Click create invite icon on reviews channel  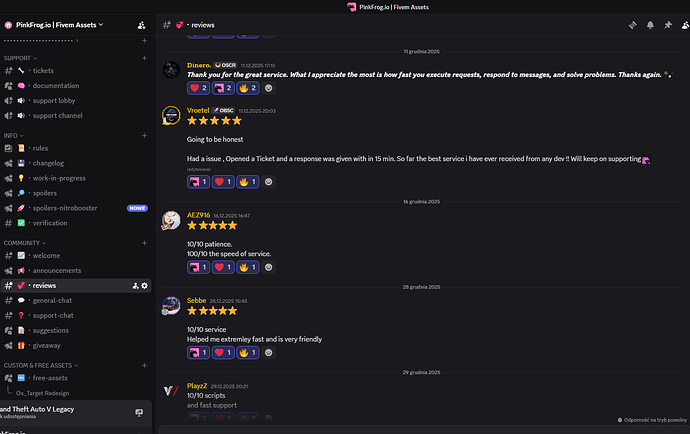point(135,286)
